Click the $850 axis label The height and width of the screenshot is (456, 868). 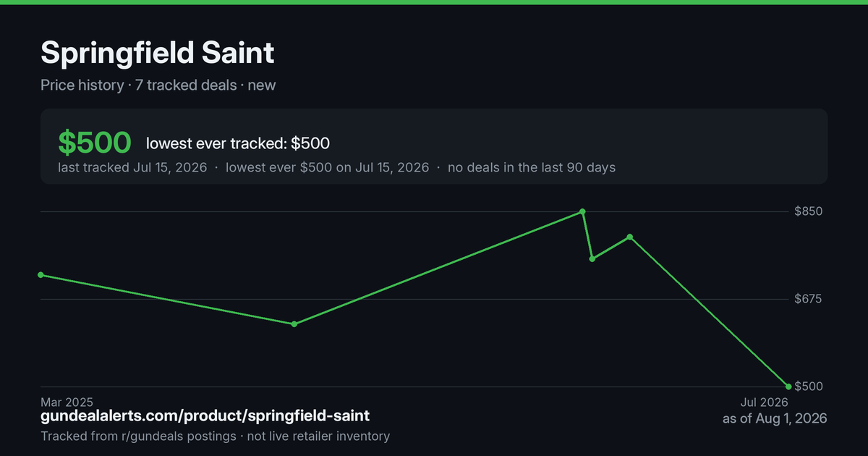click(x=809, y=211)
